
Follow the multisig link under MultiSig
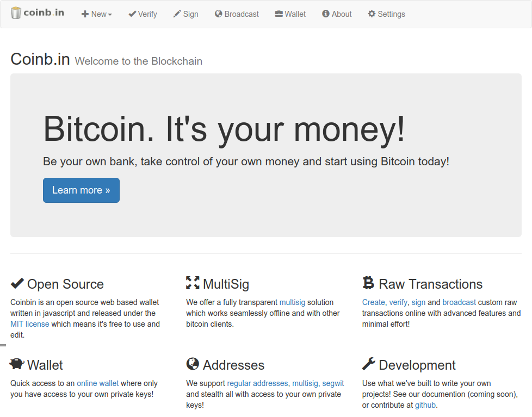coord(293,302)
